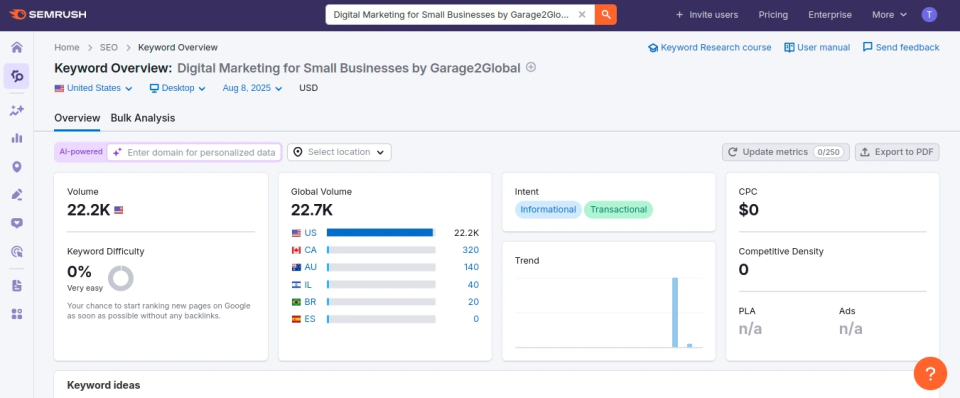This screenshot has width=960, height=398.
Task: Switch to the Bulk Analysis tab
Action: tap(143, 118)
